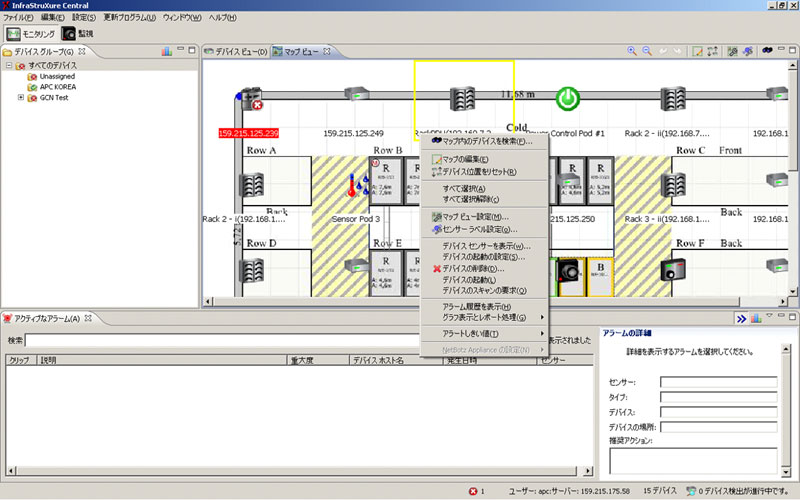Viewport: 800px width, 500px height.
Task: Click alarm table horizontal scrollbar left arrow
Action: point(11,471)
